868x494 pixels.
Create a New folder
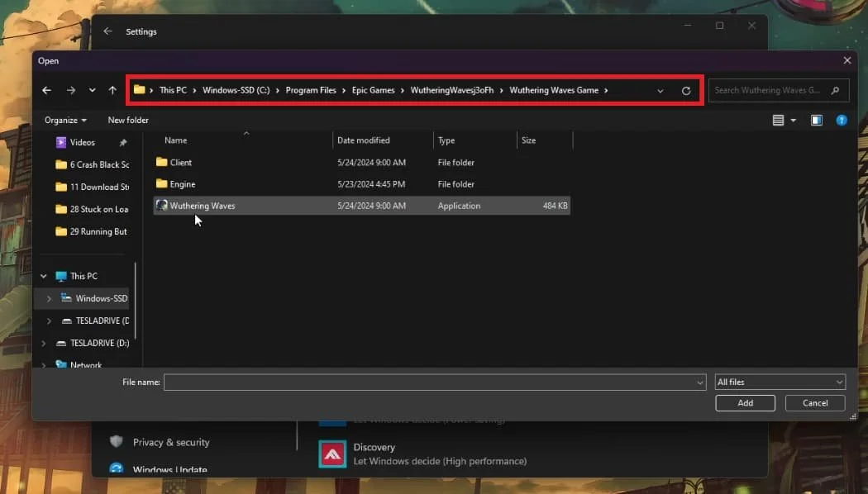pos(128,120)
